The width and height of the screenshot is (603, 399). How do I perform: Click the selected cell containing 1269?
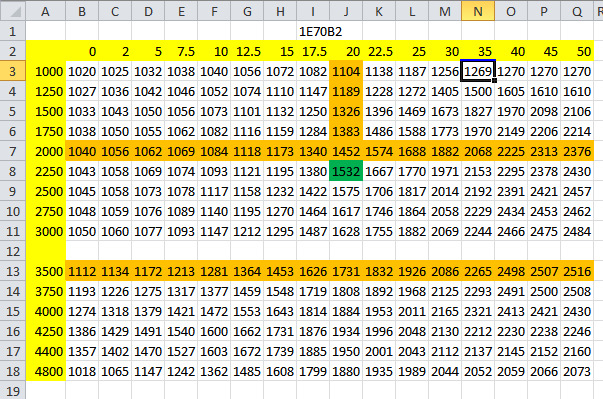tap(478, 71)
